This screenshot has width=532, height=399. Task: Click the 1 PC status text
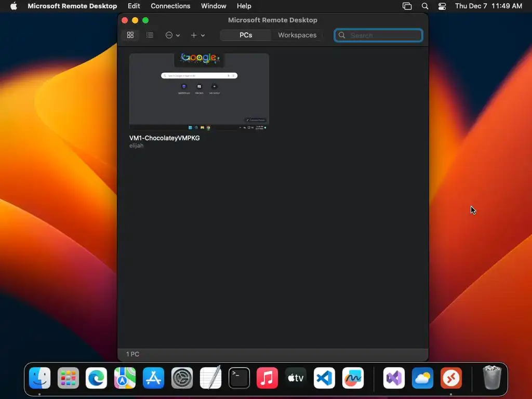(132, 354)
